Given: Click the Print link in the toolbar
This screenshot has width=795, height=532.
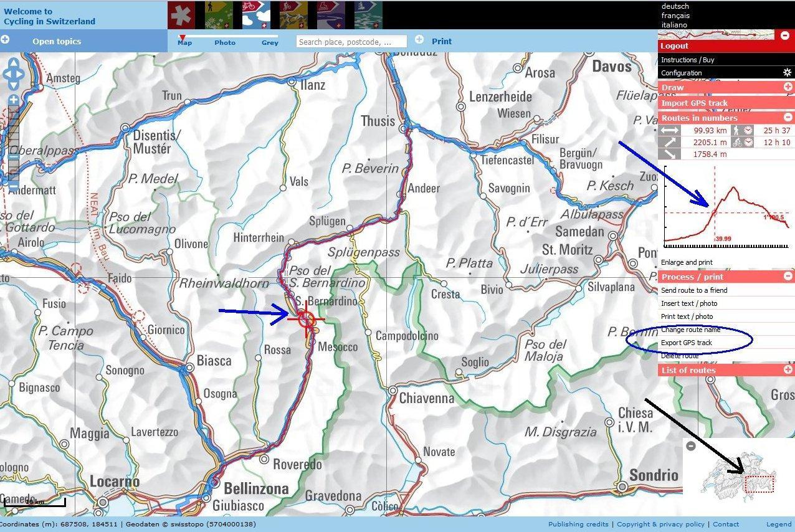Looking at the screenshot, I should coord(442,41).
